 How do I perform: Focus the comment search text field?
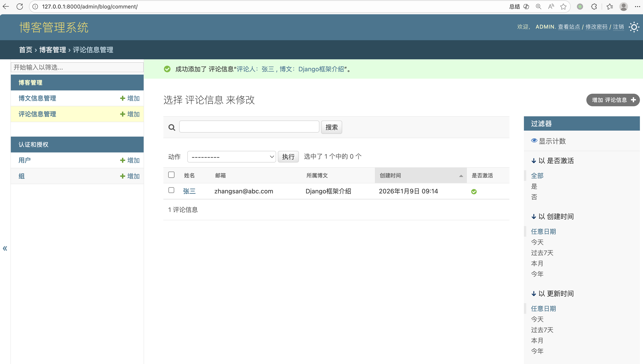point(249,127)
